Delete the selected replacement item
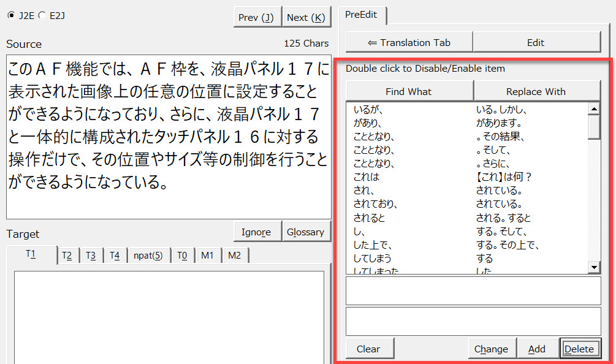 [579, 349]
